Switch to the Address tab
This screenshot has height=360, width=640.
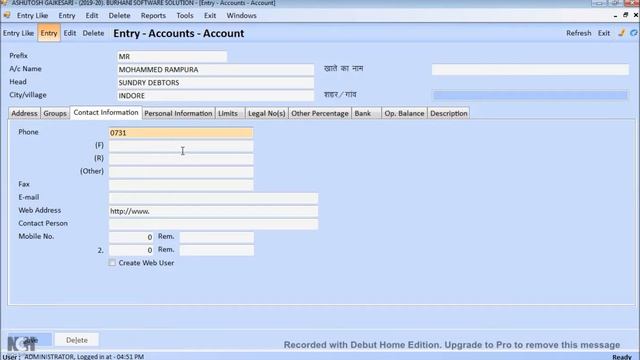(24, 113)
